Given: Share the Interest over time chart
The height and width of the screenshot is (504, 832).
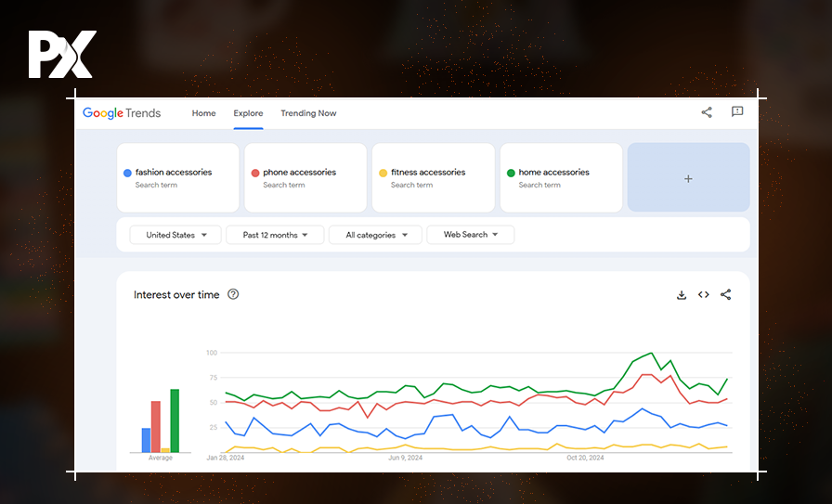Looking at the screenshot, I should [726, 295].
